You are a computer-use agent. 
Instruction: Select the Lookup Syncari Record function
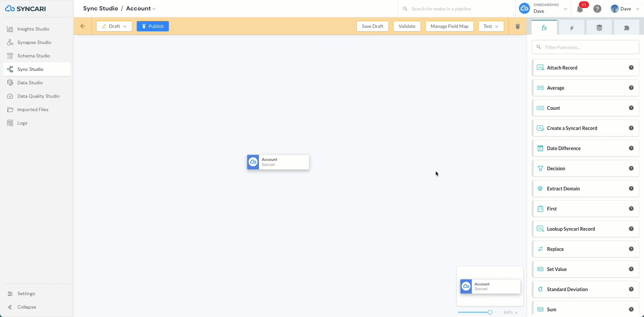[x=585, y=229]
